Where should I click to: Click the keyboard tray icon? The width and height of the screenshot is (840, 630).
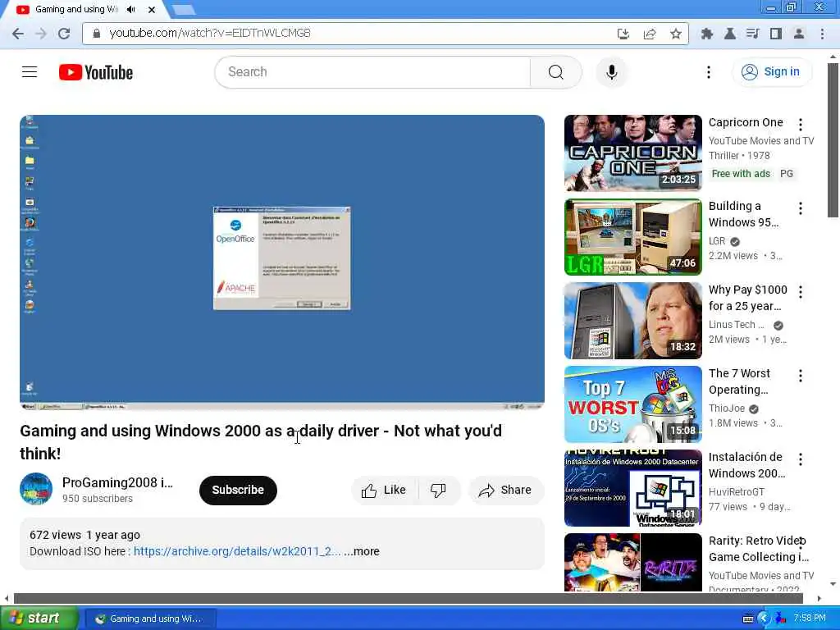coord(748,619)
